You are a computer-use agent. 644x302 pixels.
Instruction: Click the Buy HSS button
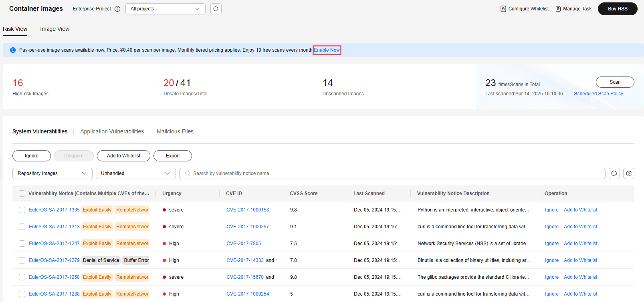click(618, 9)
